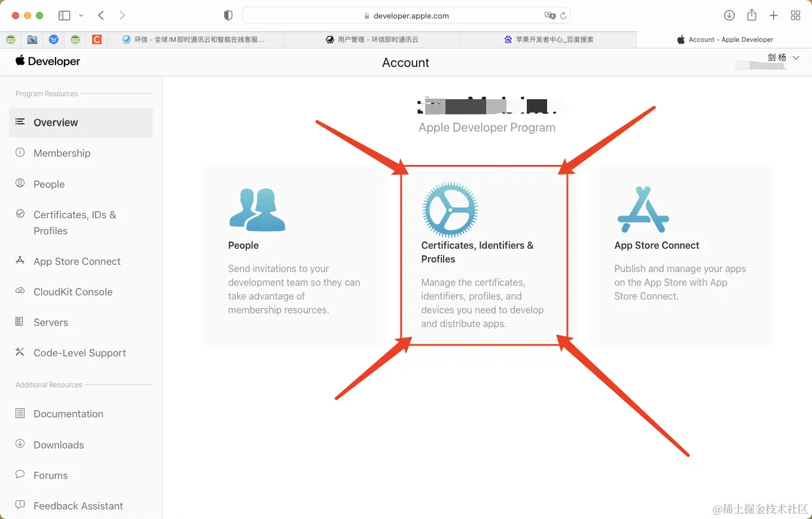The image size is (812, 519).
Task: Open the second pinned tab
Action: 32,39
